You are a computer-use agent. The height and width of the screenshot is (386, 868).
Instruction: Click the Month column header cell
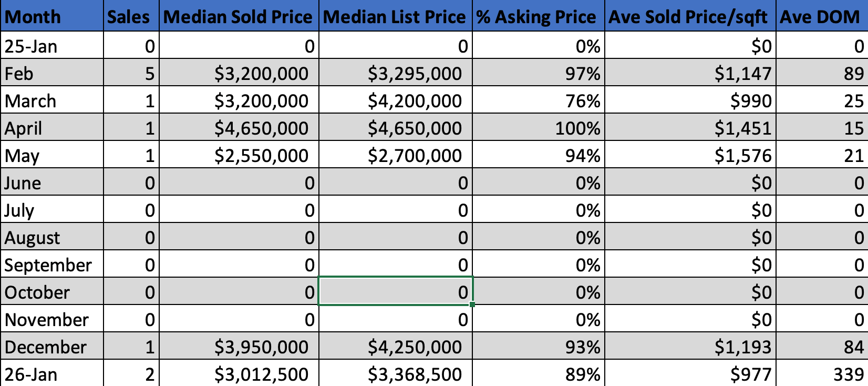point(51,17)
